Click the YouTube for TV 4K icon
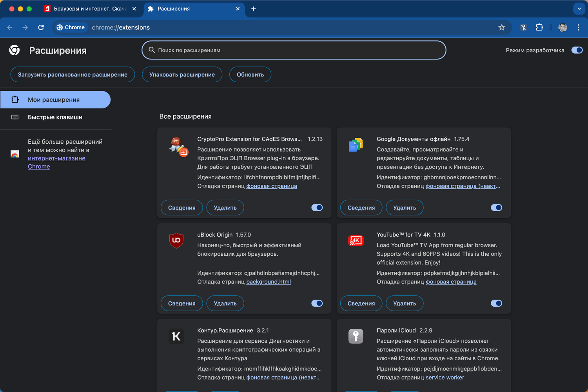 tap(356, 240)
